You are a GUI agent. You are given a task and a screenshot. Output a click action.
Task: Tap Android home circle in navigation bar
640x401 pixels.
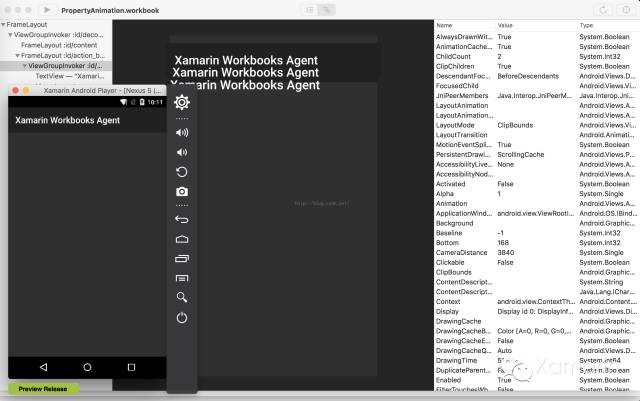[x=87, y=367]
